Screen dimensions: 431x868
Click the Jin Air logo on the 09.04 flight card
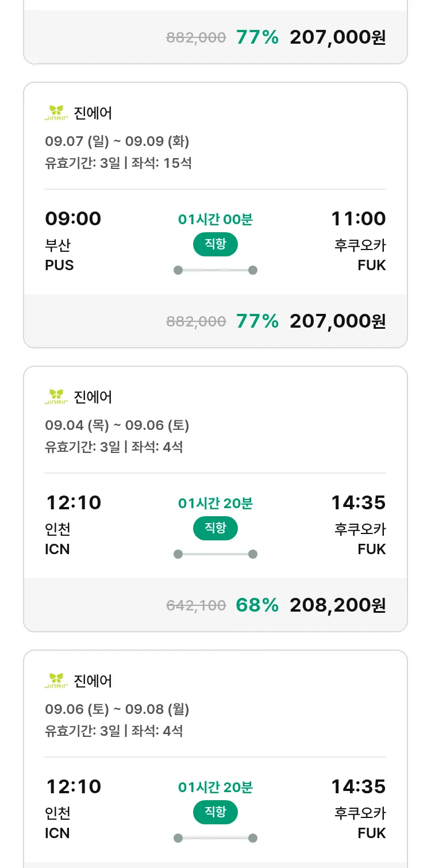coord(56,397)
